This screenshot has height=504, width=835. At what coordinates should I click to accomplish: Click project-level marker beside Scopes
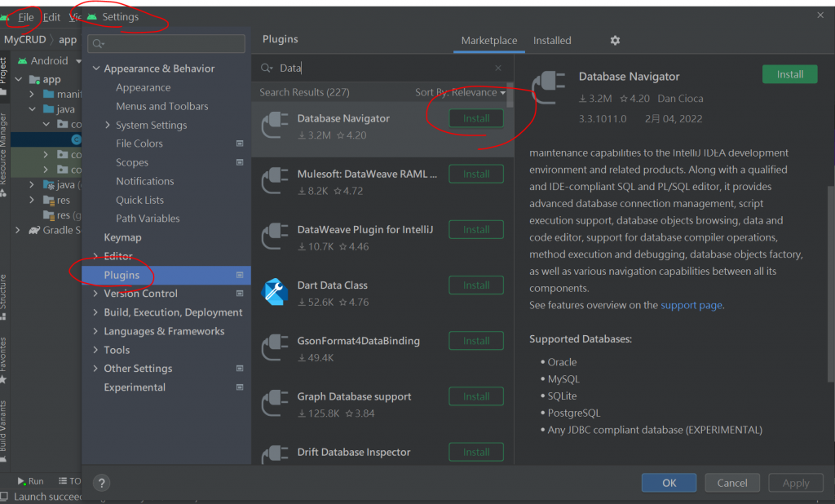240,162
